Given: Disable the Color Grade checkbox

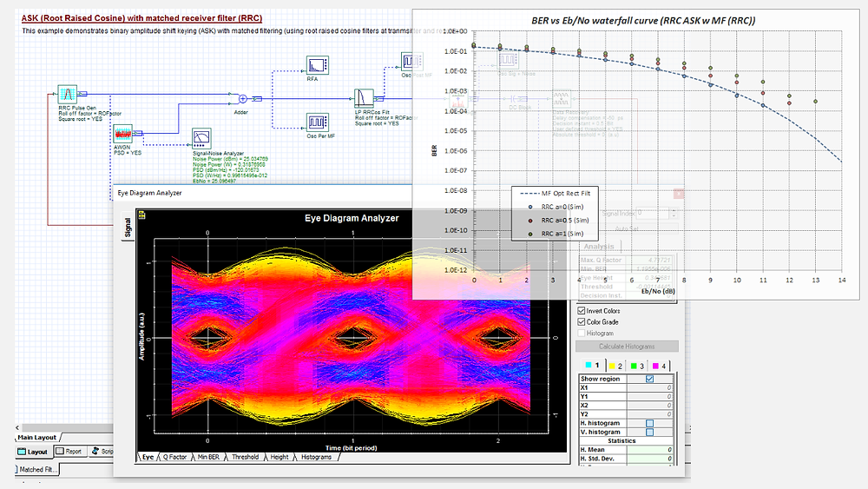Looking at the screenshot, I should pyautogui.click(x=582, y=321).
